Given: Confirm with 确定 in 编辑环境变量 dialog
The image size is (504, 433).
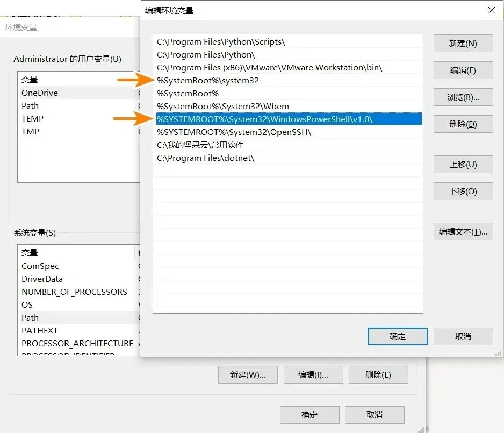Looking at the screenshot, I should click(398, 337).
